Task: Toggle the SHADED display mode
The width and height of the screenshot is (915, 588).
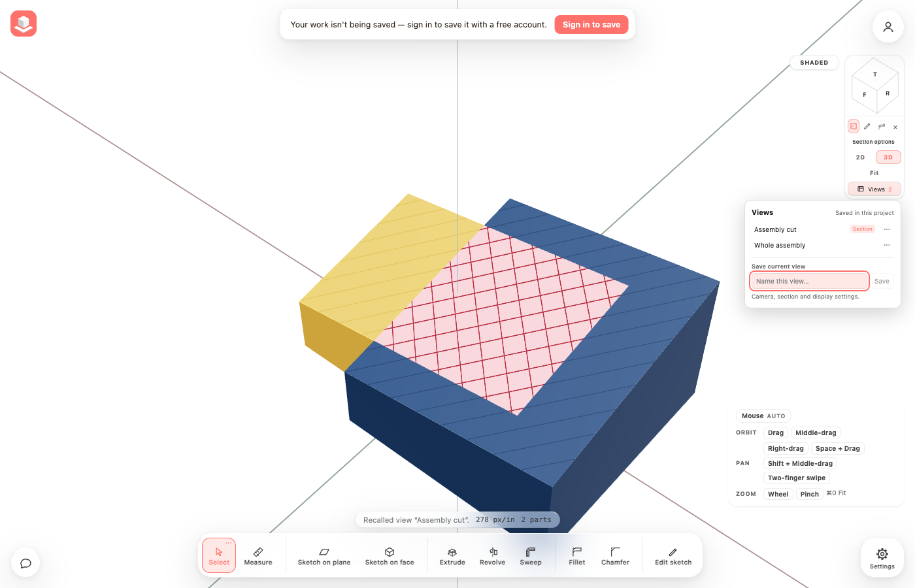Action: pos(814,63)
